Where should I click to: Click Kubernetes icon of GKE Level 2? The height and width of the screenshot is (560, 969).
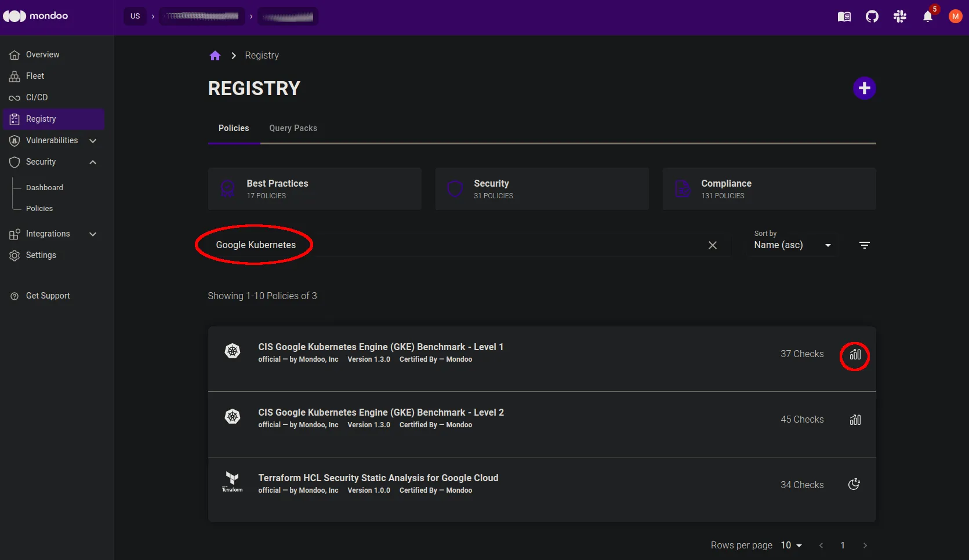click(x=233, y=416)
